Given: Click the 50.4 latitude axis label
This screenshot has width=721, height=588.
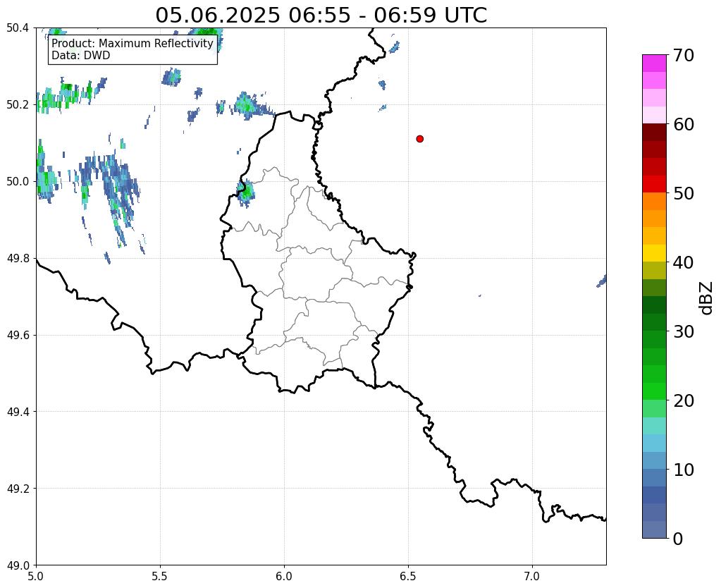Looking at the screenshot, I should 18,28.
